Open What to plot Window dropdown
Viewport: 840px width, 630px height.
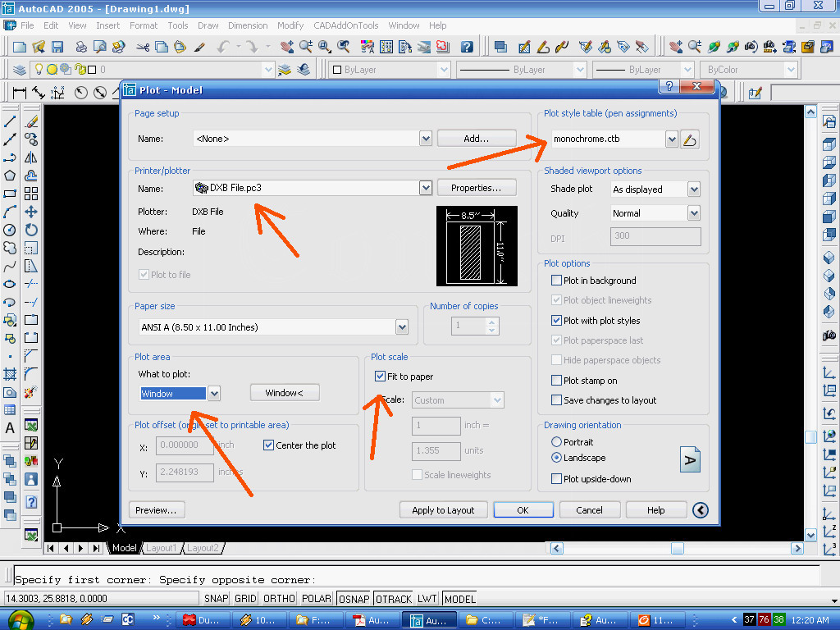pos(214,394)
